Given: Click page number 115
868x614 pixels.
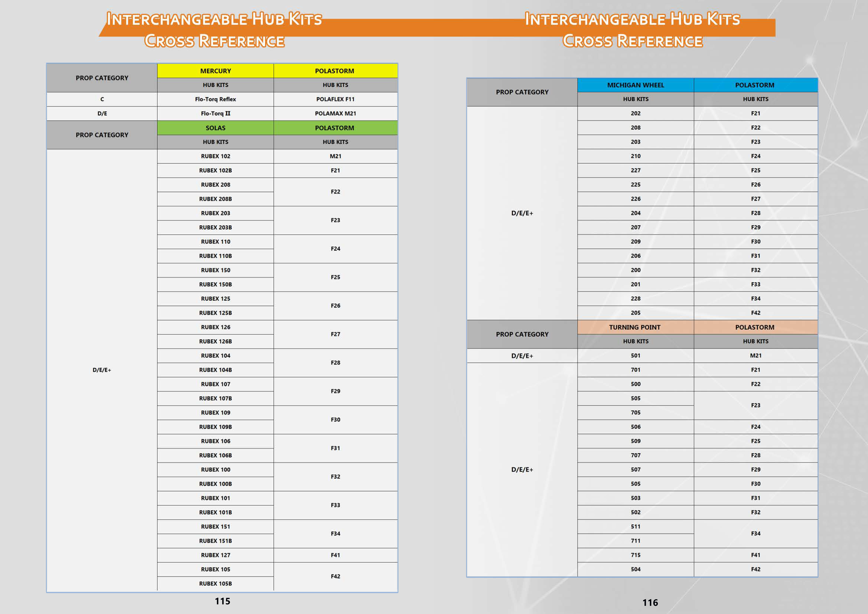Looking at the screenshot, I should 222,601.
